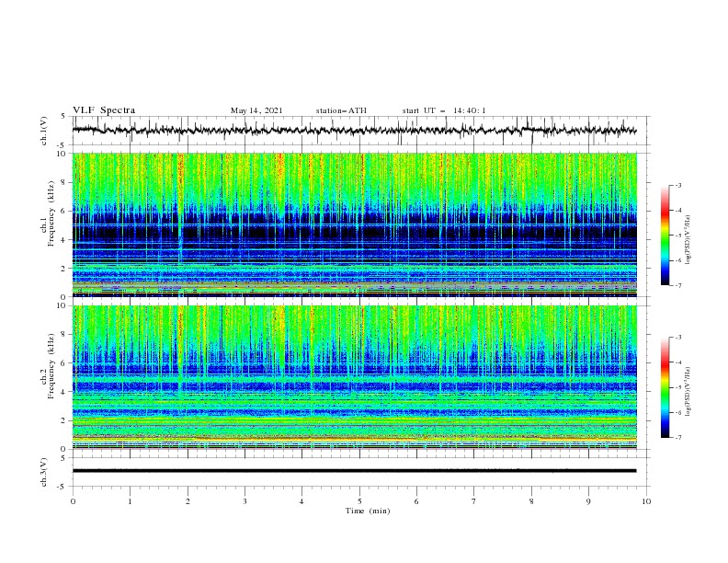Viewport: 728px width, 563px height.
Task: Select the "start UT = 14:40:1" text
Action: (444, 110)
